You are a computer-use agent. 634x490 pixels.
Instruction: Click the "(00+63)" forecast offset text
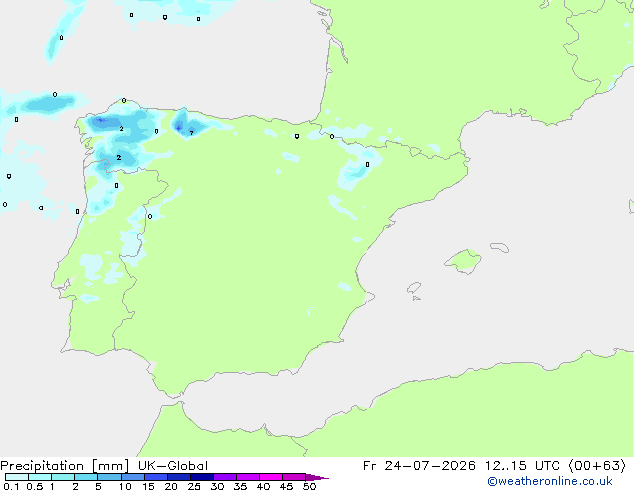[597, 466]
